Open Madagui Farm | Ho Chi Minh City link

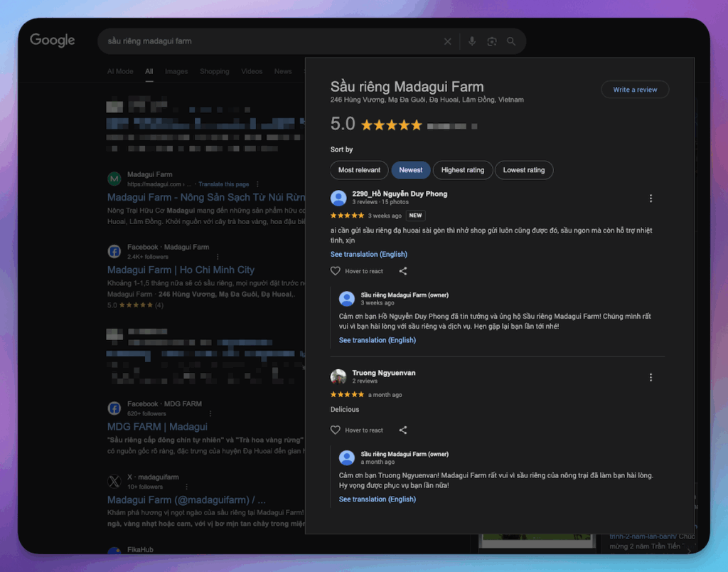181,270
